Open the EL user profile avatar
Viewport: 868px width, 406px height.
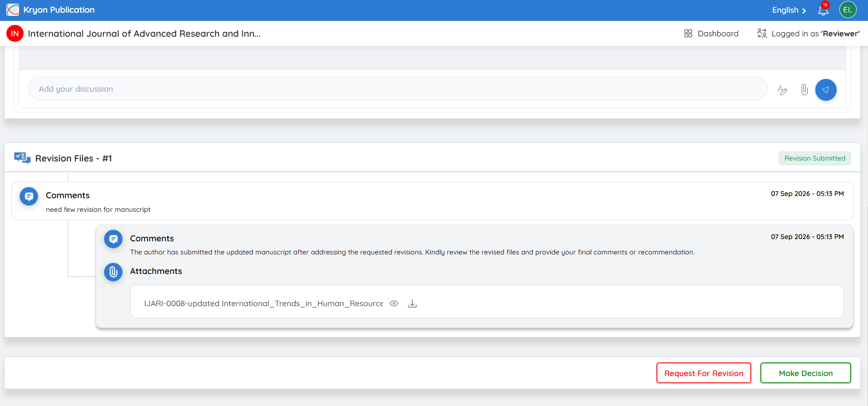click(x=848, y=10)
